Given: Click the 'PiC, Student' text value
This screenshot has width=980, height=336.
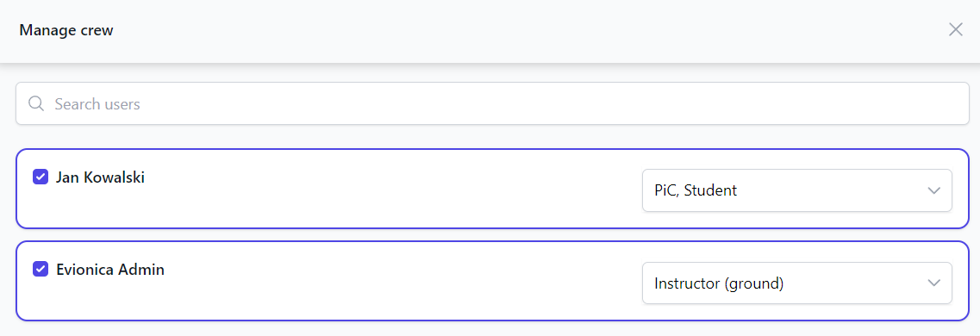Looking at the screenshot, I should 696,190.
